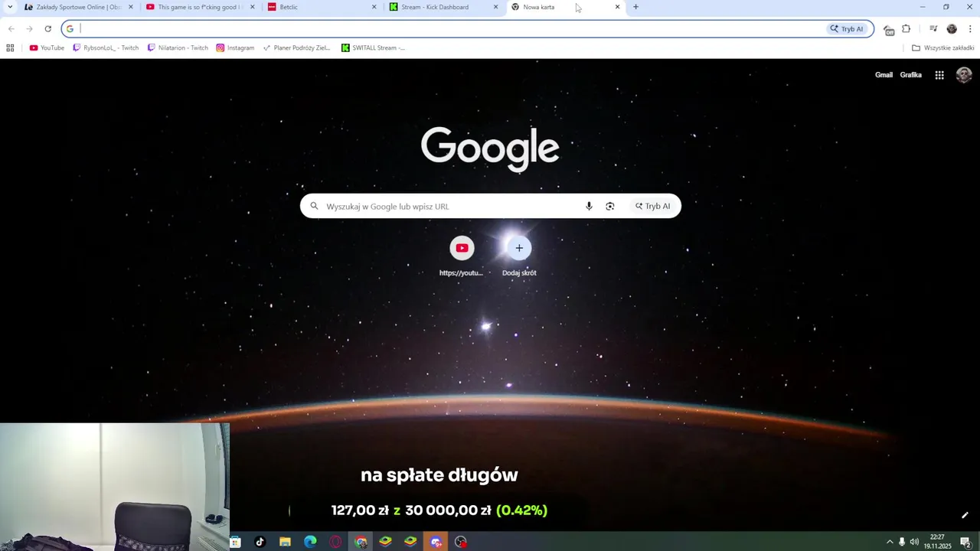Click Dodaj skrót add shortcut

point(519,256)
